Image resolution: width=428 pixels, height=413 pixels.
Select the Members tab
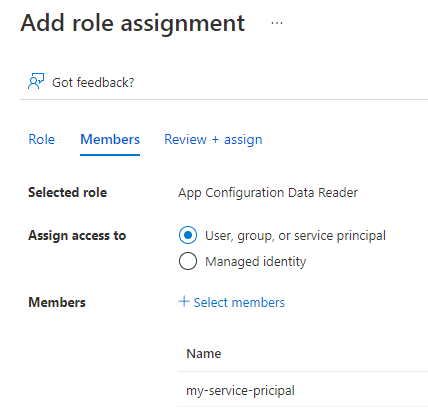(110, 139)
